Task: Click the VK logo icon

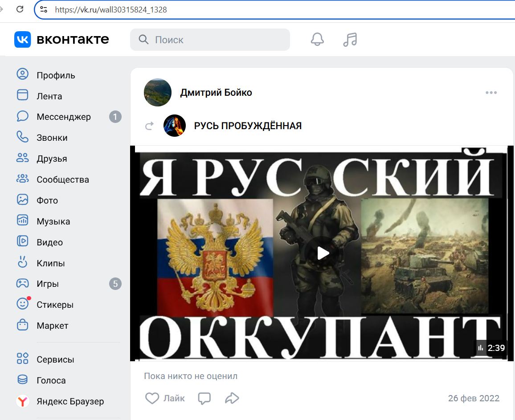Action: tap(22, 39)
